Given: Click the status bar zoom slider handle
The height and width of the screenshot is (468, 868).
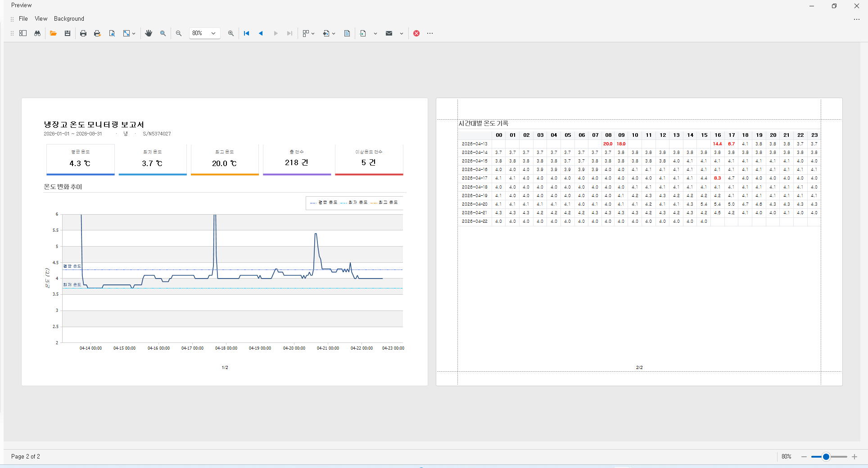Looking at the screenshot, I should (826, 457).
